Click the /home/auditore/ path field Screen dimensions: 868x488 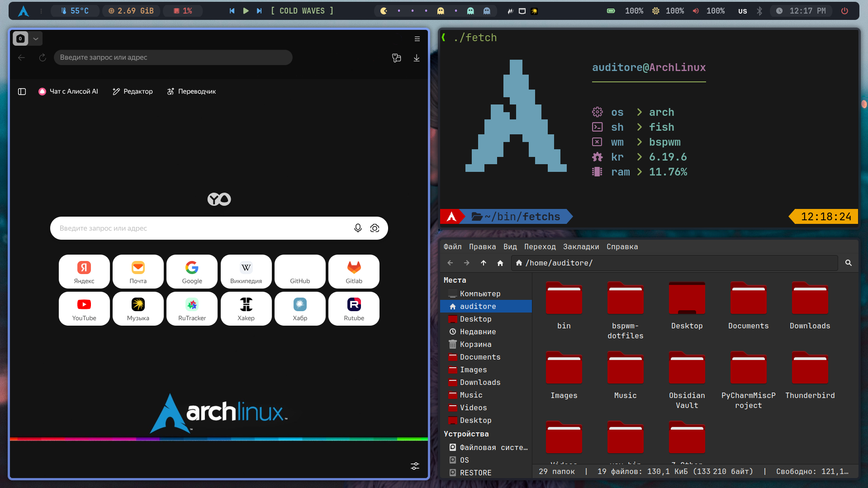coord(674,263)
